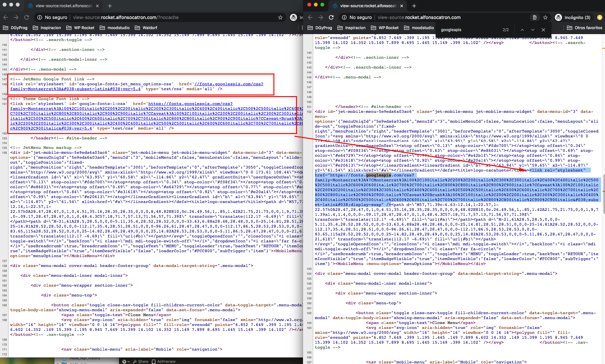The width and height of the screenshot is (605, 364).
Task: Go to next googleapis find match
Action: pos(533,30)
